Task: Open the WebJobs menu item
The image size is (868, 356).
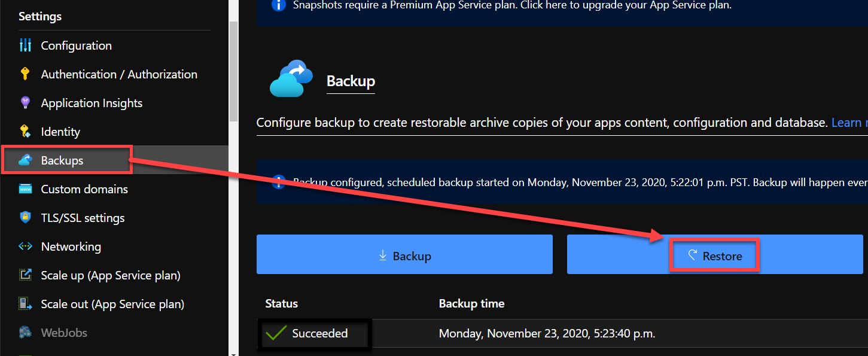Action: 63,333
